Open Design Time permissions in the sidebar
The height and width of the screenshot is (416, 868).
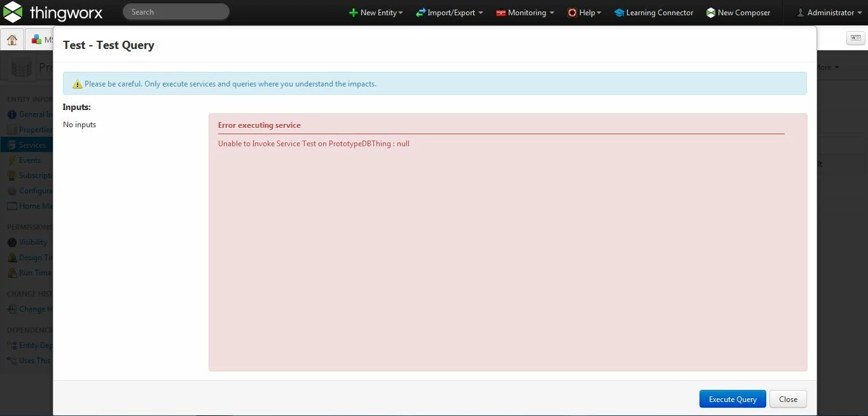pos(30,258)
